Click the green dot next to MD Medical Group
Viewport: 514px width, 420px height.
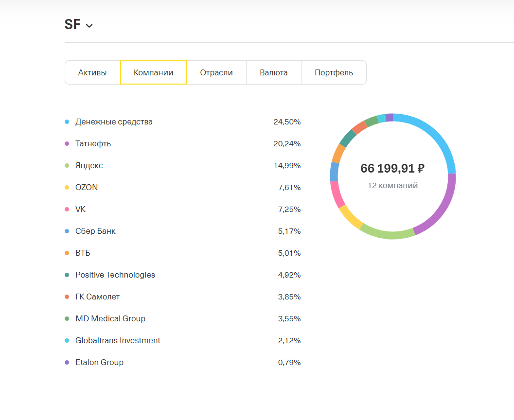(x=67, y=318)
